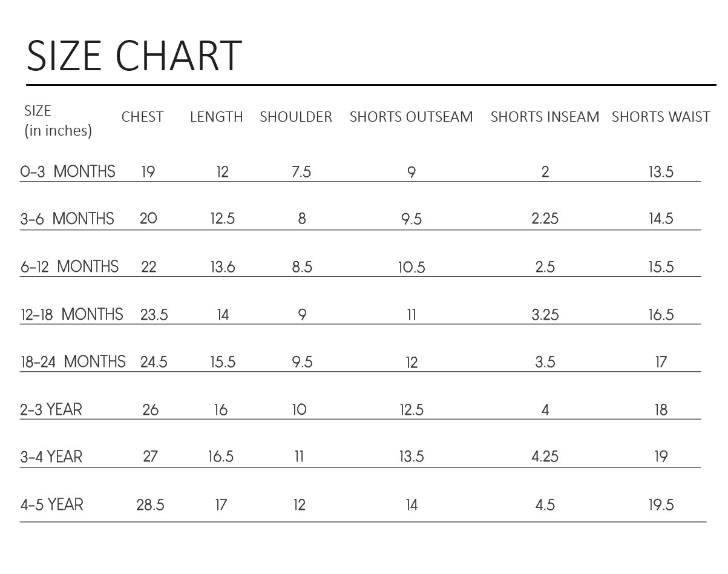Click the SIZE CHART title
The width and height of the screenshot is (728, 574).
click(134, 56)
